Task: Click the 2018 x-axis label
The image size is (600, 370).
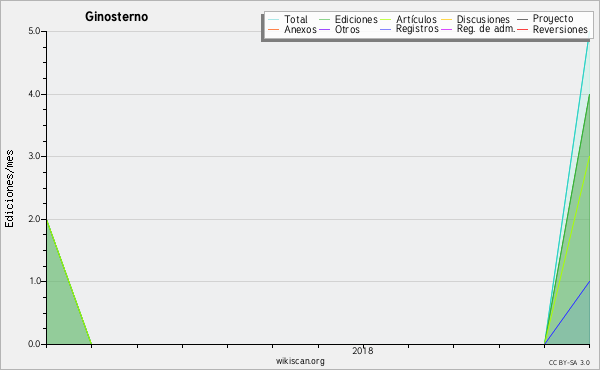Action: coord(363,350)
